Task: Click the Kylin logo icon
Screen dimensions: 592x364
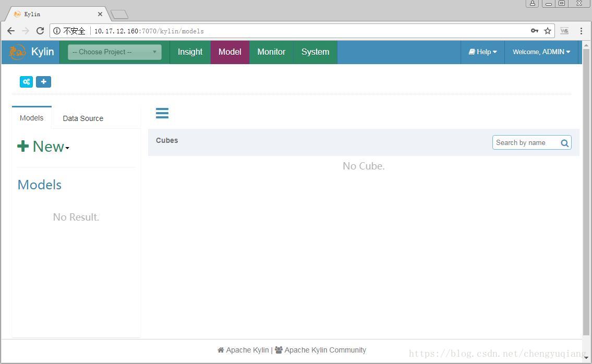Action: point(17,52)
